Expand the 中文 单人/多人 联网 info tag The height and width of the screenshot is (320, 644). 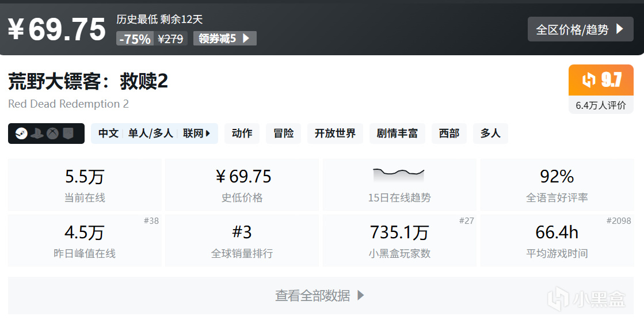[x=154, y=134]
